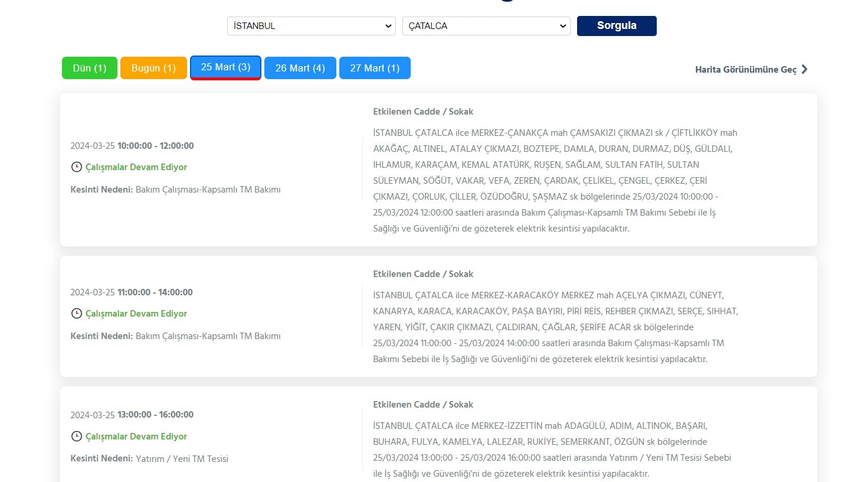Viewport: 868px width, 482px height.
Task: Switch to the Dün (1) tab
Action: coord(90,68)
